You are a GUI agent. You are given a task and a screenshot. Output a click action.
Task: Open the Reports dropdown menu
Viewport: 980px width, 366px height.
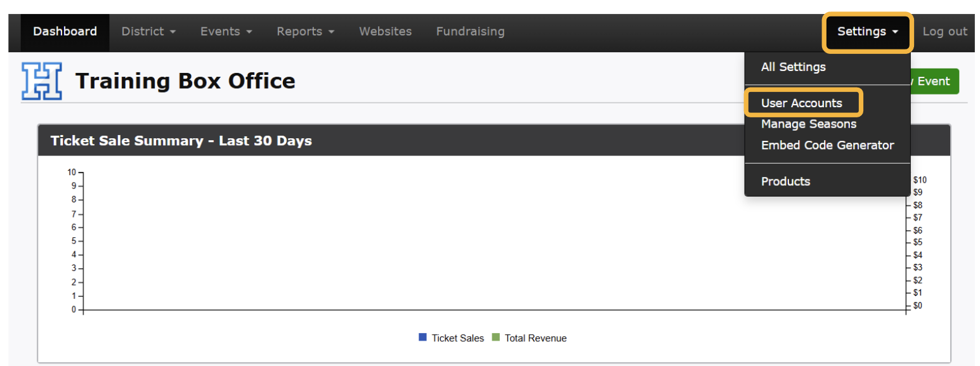point(305,32)
